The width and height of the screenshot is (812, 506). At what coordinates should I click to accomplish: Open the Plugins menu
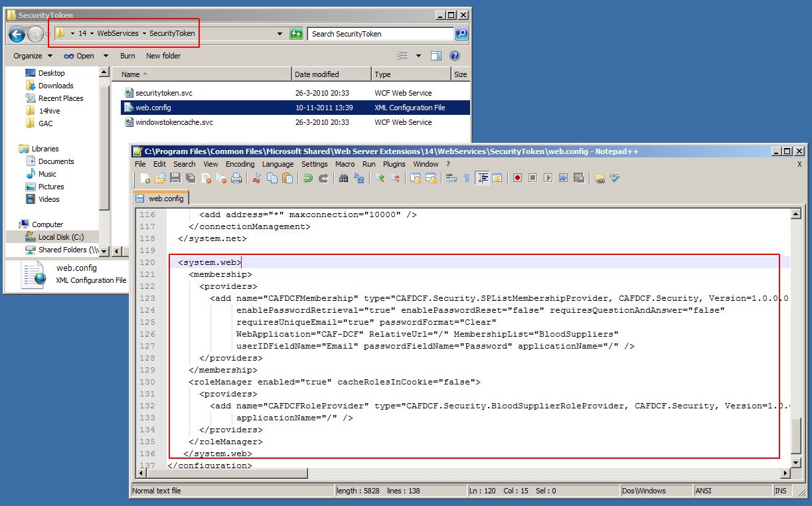coord(394,164)
